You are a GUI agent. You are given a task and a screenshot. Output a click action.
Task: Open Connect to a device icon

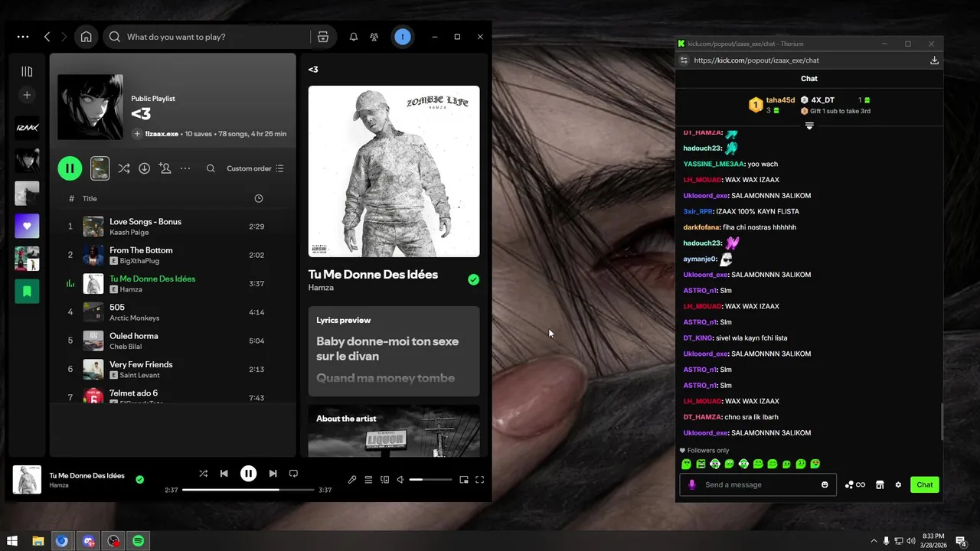pyautogui.click(x=385, y=480)
